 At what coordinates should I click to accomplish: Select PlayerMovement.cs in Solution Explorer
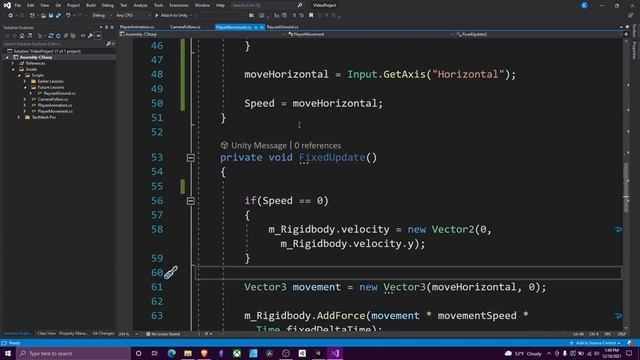(x=56, y=111)
